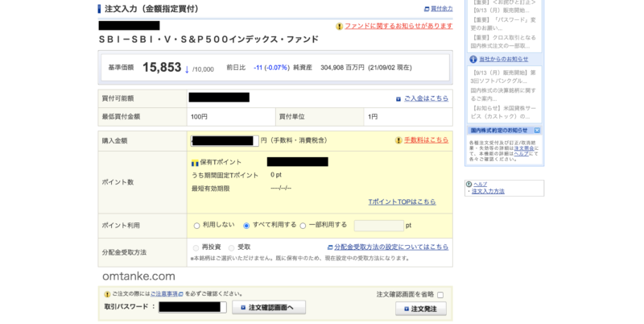644x324 pixels.
Task: Click the notice 第3回ソフトバンクグル...
Action: pyautogui.click(x=503, y=77)
